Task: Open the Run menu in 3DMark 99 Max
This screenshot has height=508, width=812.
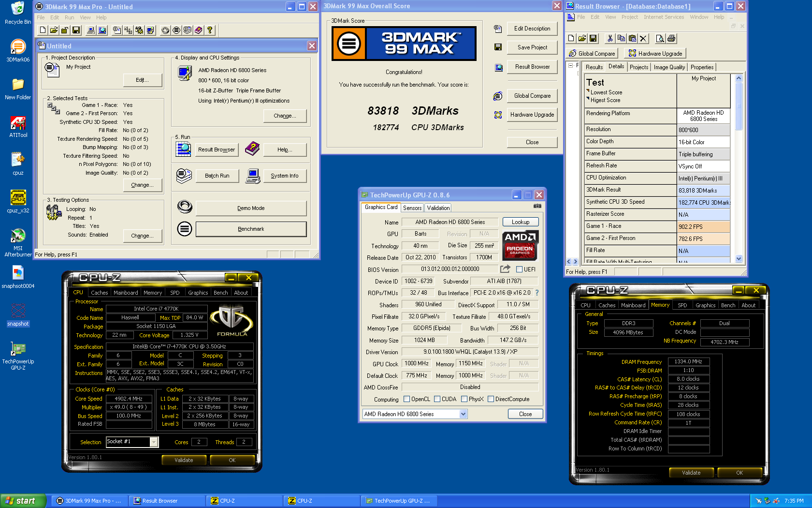Action: pyautogui.click(x=70, y=17)
